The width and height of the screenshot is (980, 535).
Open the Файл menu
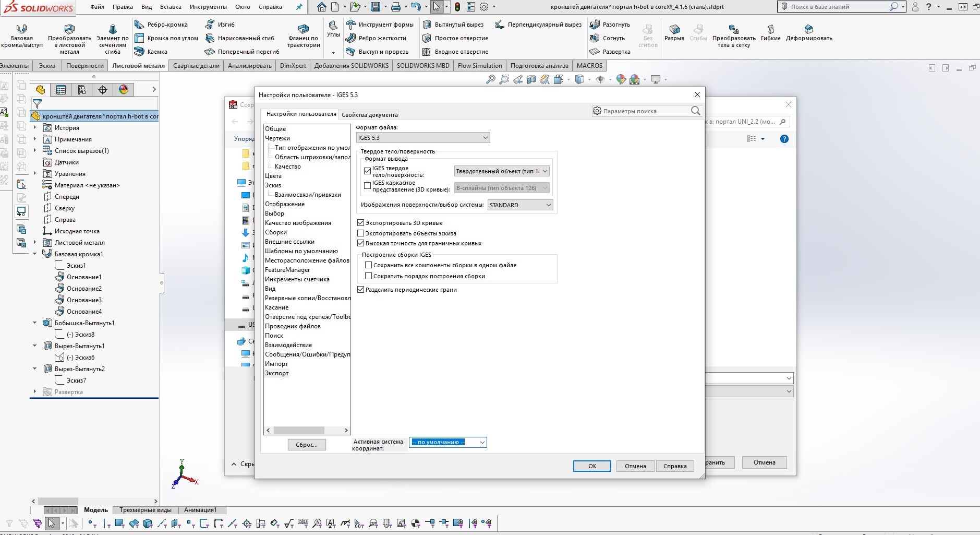(x=97, y=7)
